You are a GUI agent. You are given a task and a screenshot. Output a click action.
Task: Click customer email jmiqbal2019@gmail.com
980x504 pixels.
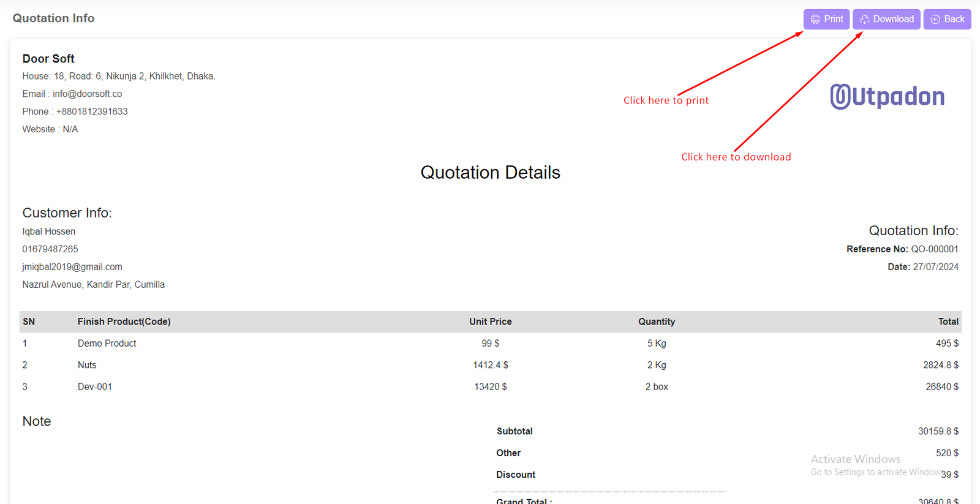click(x=72, y=267)
